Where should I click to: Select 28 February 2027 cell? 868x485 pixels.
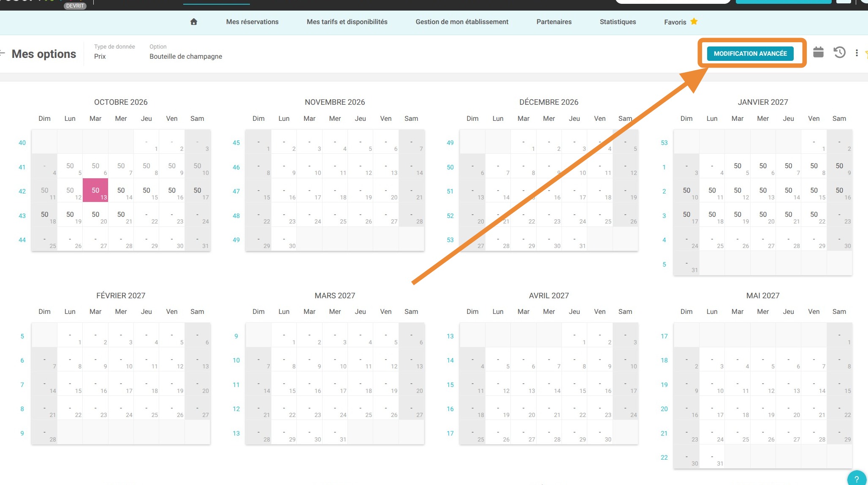(x=44, y=433)
